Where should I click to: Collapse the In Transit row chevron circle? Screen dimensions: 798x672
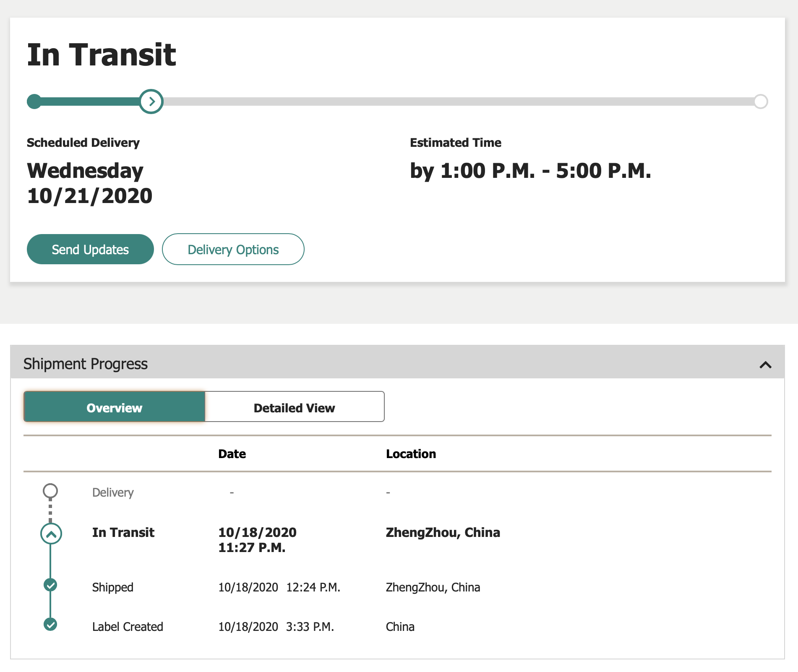(x=51, y=534)
